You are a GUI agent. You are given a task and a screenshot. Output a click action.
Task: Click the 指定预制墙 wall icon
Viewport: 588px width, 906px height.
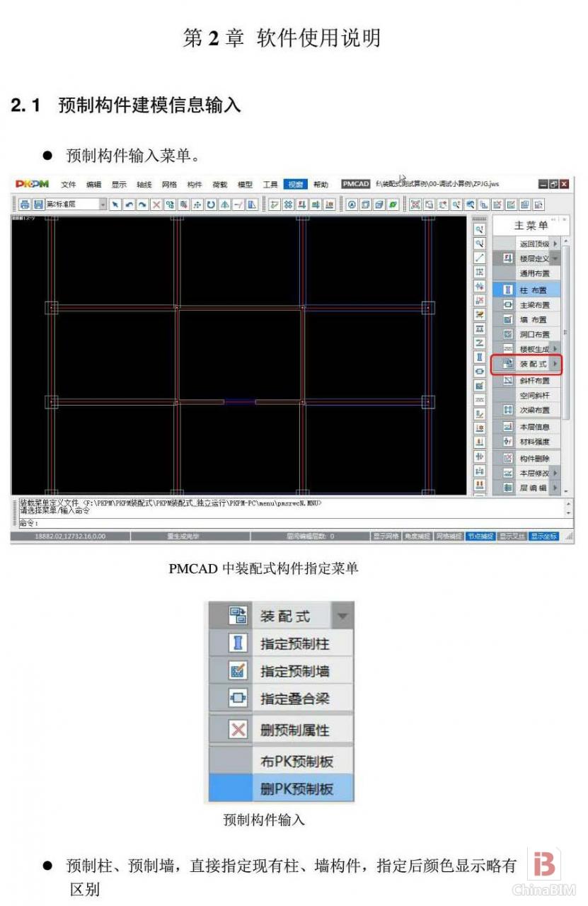point(238,671)
